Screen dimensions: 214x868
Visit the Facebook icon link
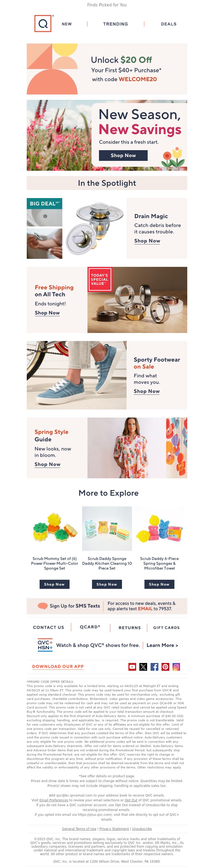tap(154, 666)
